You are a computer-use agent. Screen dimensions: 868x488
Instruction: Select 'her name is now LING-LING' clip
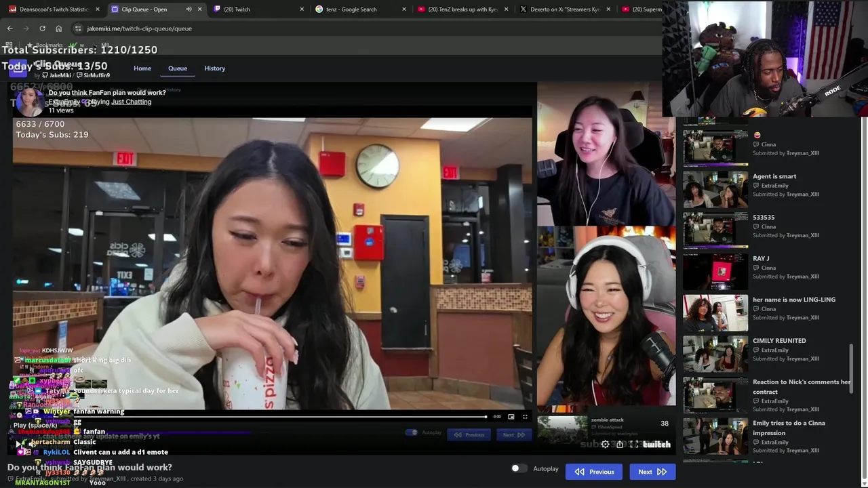coord(794,300)
